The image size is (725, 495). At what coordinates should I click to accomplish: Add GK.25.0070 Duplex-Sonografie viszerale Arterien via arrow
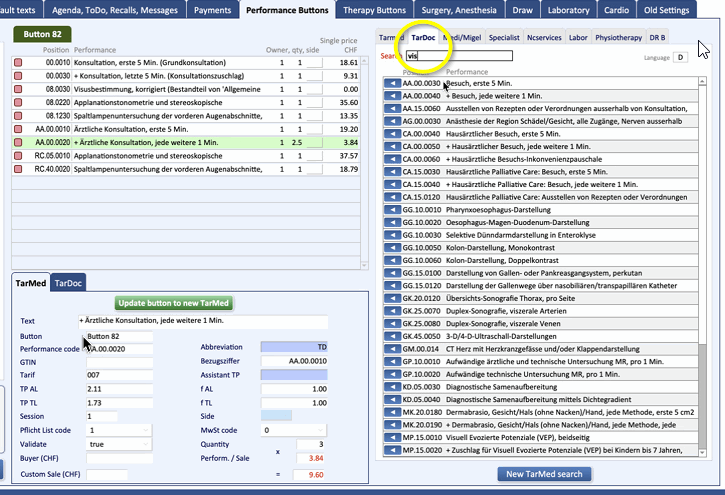click(x=392, y=311)
